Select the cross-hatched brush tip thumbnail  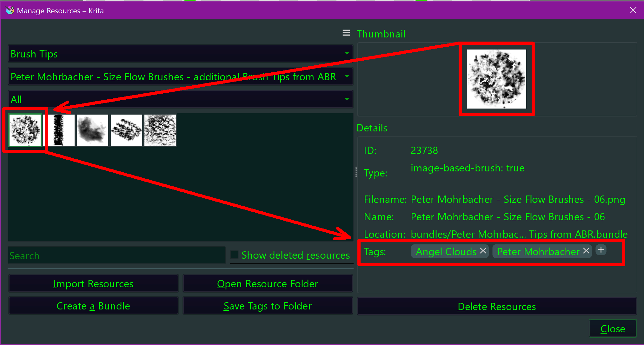(x=126, y=130)
